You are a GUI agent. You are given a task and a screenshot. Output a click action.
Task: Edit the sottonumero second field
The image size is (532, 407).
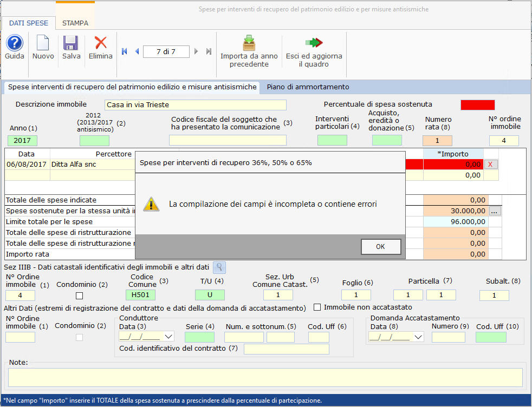pos(281,337)
